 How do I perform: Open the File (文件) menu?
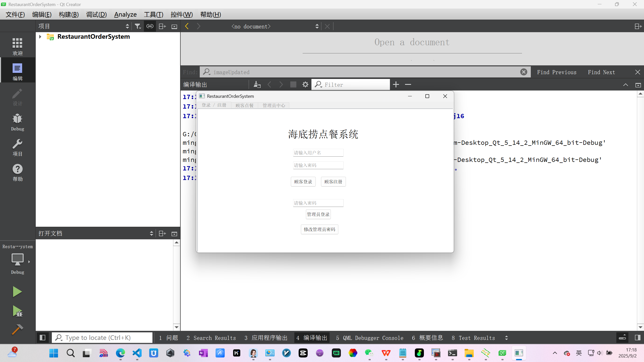click(x=15, y=15)
